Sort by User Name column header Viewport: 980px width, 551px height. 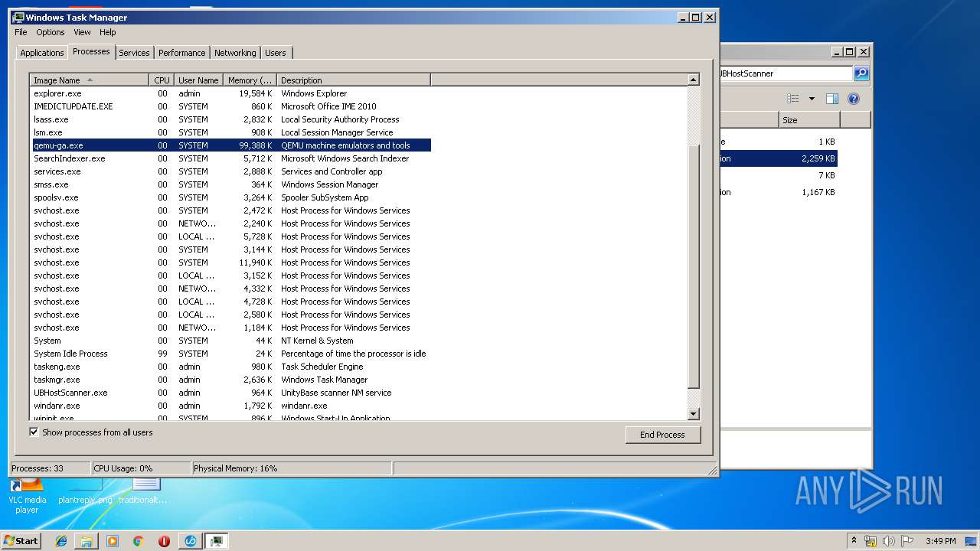[198, 80]
